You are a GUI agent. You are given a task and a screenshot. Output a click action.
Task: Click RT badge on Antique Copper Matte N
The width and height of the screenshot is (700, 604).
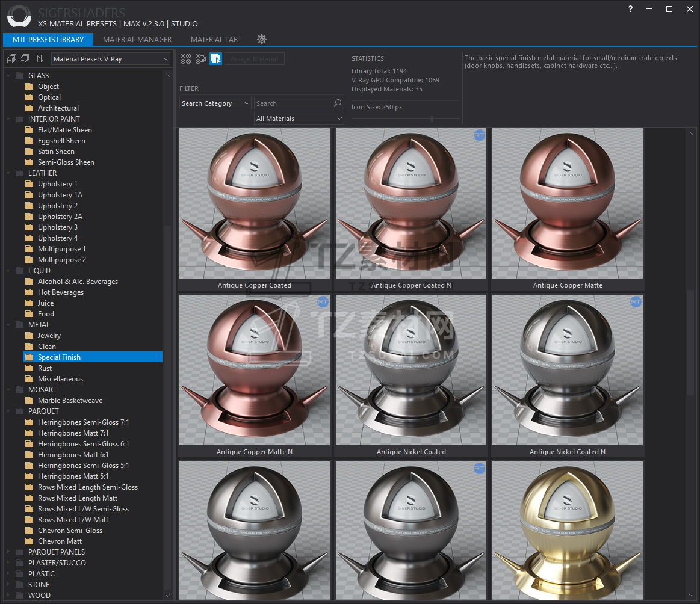[323, 302]
